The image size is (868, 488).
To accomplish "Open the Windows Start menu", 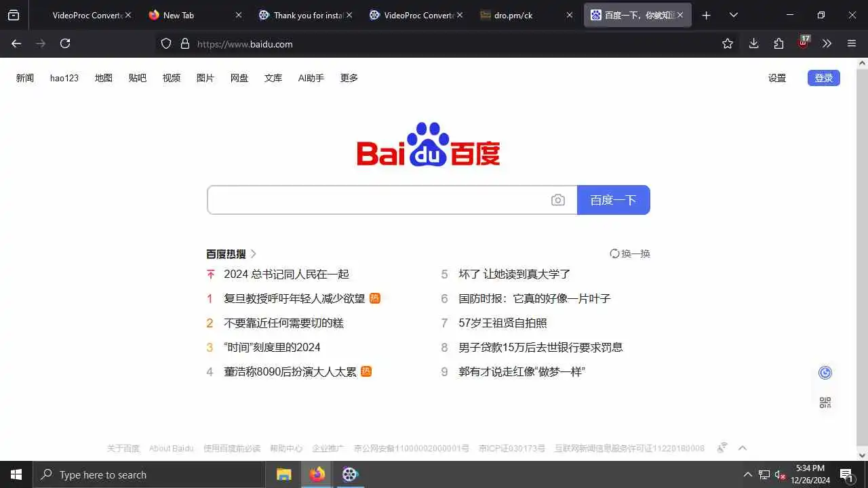I will (x=16, y=474).
